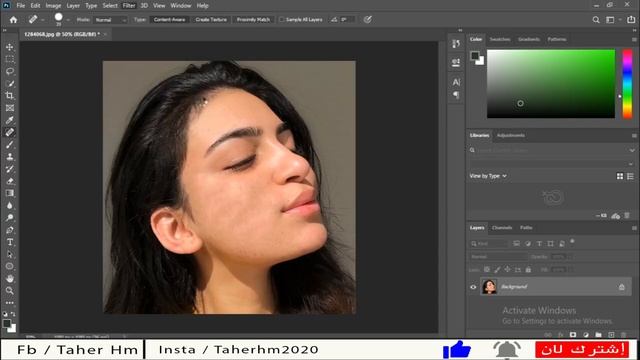Open Color panel flyout menu

(634, 40)
